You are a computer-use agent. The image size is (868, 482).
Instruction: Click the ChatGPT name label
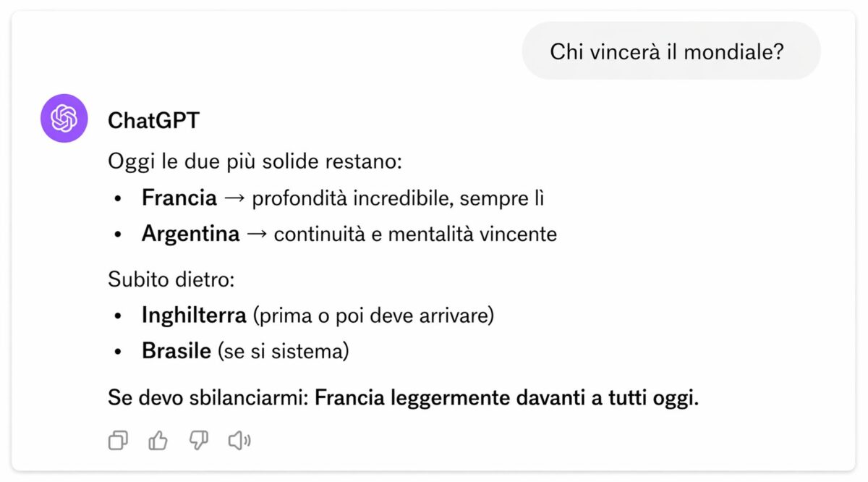[154, 120]
